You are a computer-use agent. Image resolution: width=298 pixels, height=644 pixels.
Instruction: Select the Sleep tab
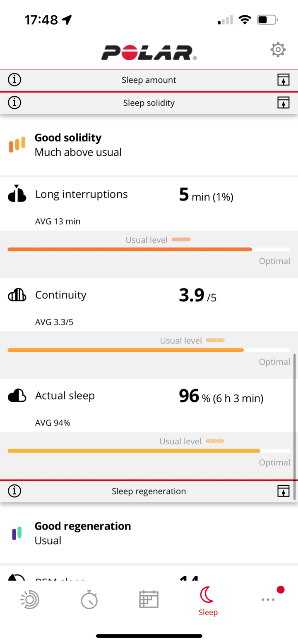208,601
